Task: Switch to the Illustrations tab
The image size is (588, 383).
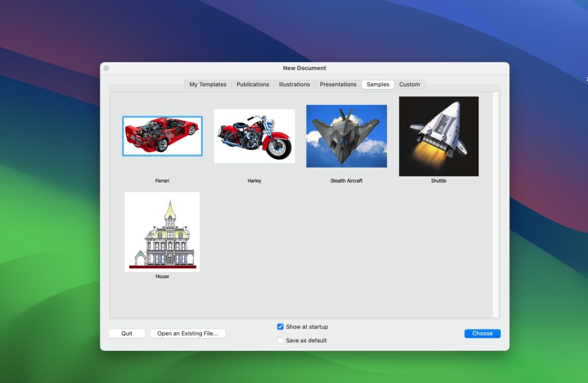Action: coord(294,84)
